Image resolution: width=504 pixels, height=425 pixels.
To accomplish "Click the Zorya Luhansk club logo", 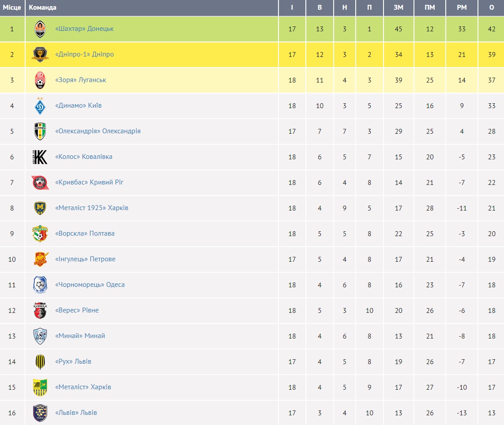I will tap(40, 80).
